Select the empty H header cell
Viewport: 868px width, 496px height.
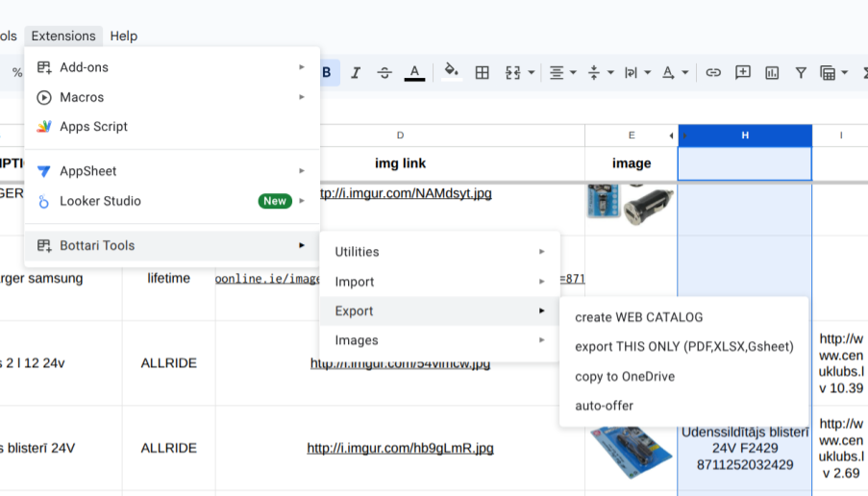[x=745, y=163]
